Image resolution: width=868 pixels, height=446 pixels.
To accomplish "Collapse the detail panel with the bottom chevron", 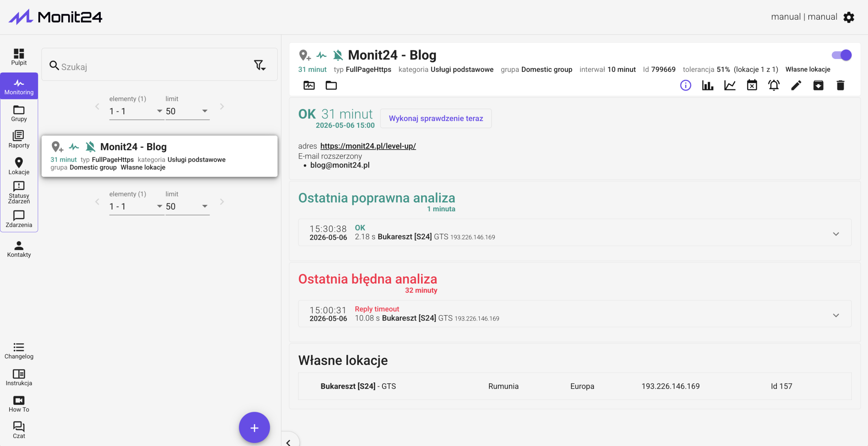I will point(289,442).
